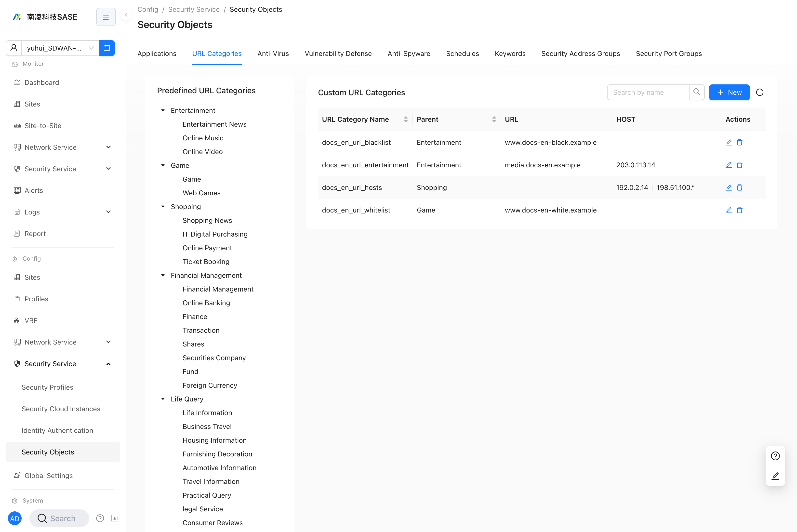Viewport: 797px width, 532px height.
Task: Open Identity Authentication submenu item
Action: pyautogui.click(x=63, y=431)
